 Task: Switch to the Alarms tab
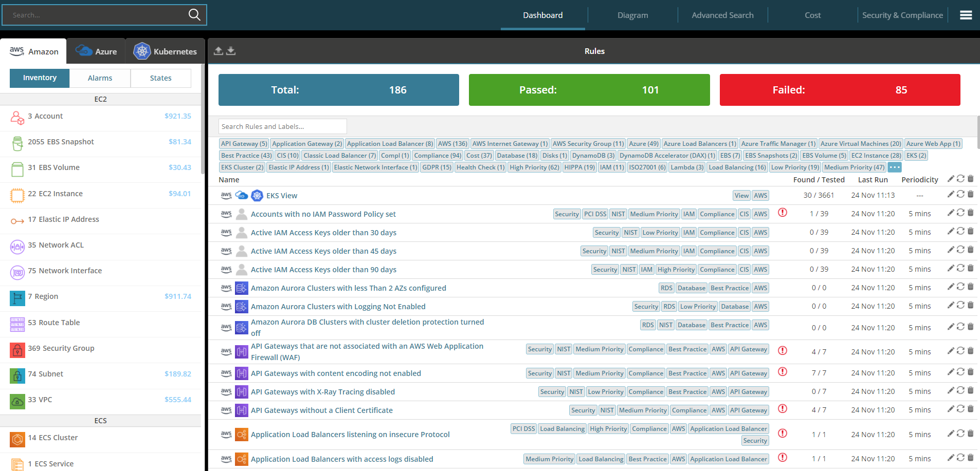click(100, 78)
